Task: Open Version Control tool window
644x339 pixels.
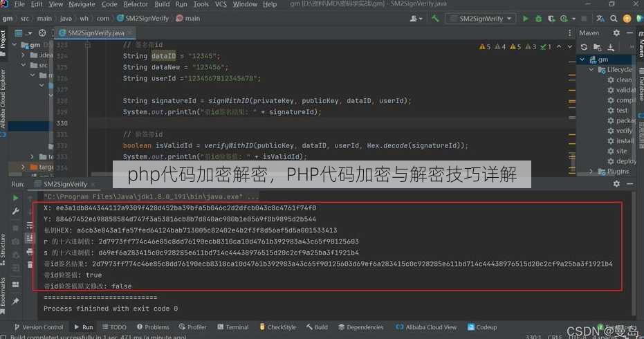Action: point(39,327)
